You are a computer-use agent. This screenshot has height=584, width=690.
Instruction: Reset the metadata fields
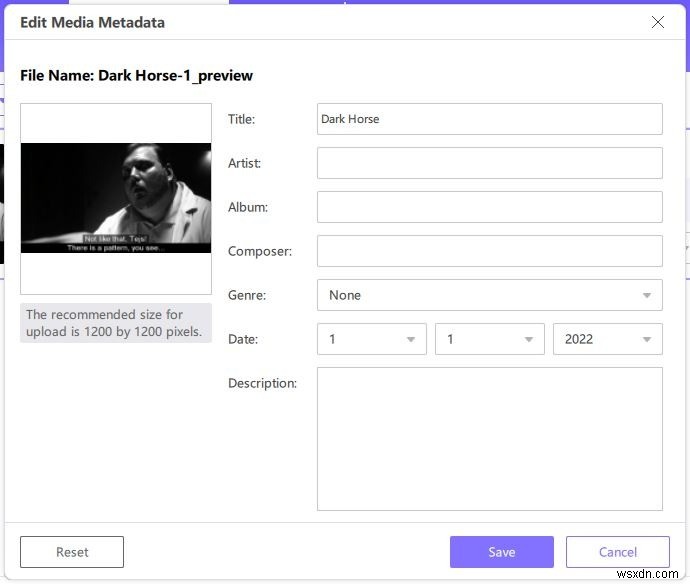72,552
